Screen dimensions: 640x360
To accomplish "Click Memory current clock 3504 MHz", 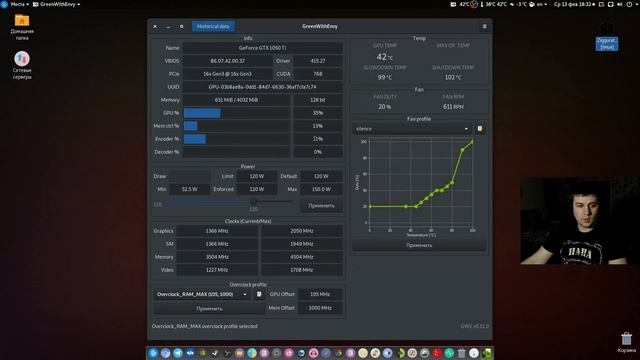I will coord(217,257).
